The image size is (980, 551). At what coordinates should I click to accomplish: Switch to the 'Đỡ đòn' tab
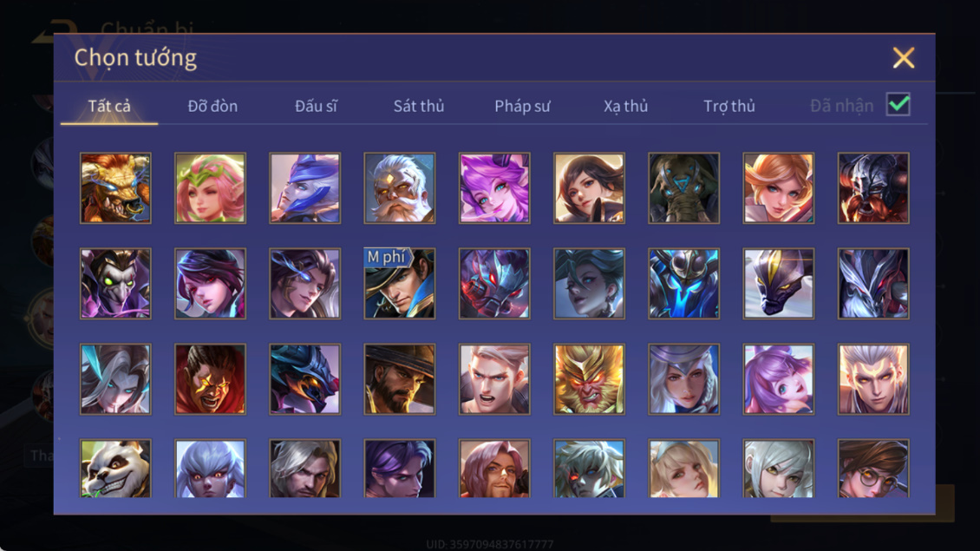coord(212,106)
